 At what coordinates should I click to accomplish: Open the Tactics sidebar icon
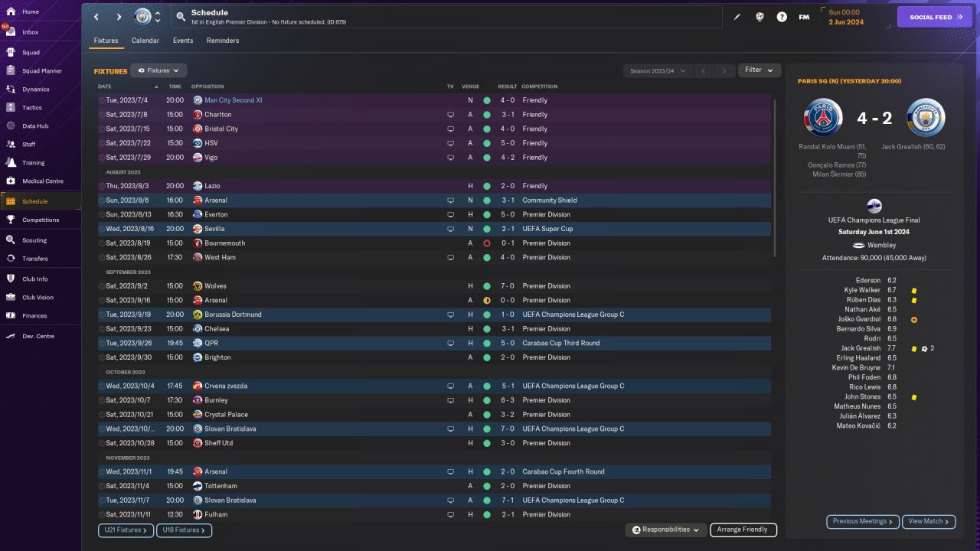11,108
